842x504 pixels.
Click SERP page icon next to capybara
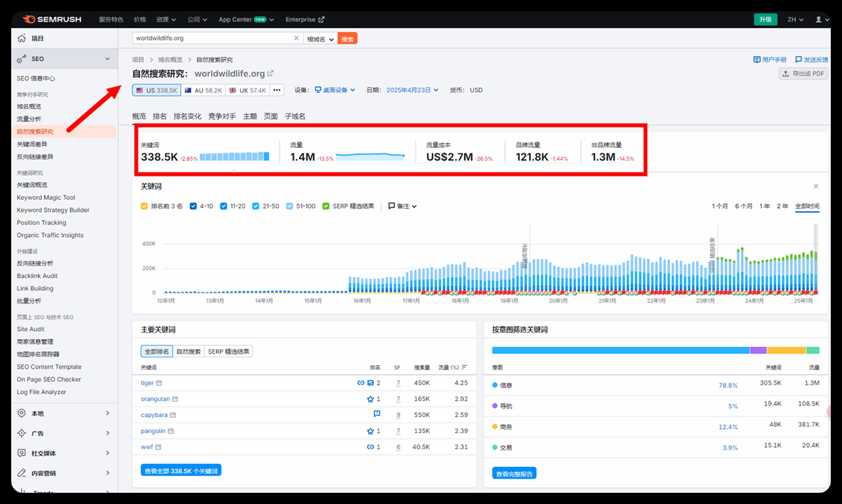click(172, 415)
